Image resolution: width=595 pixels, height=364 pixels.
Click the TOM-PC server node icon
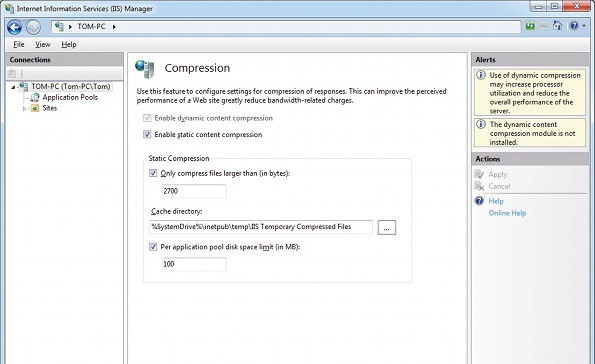pyautogui.click(x=23, y=86)
